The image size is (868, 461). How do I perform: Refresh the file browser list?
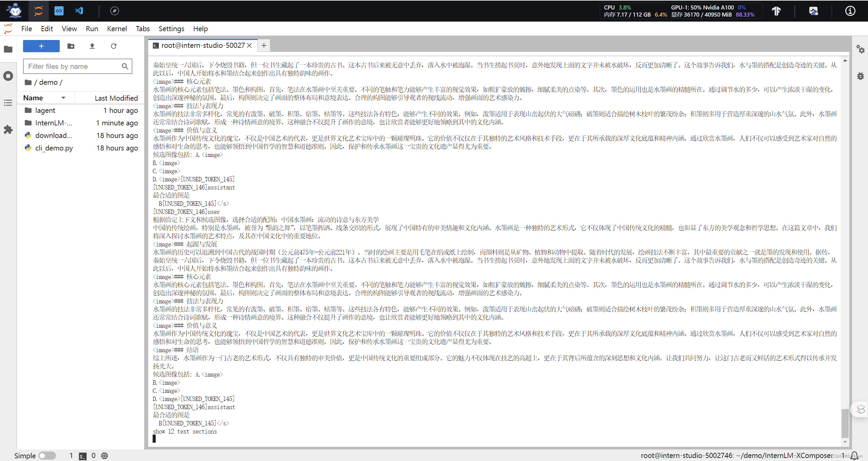(114, 46)
